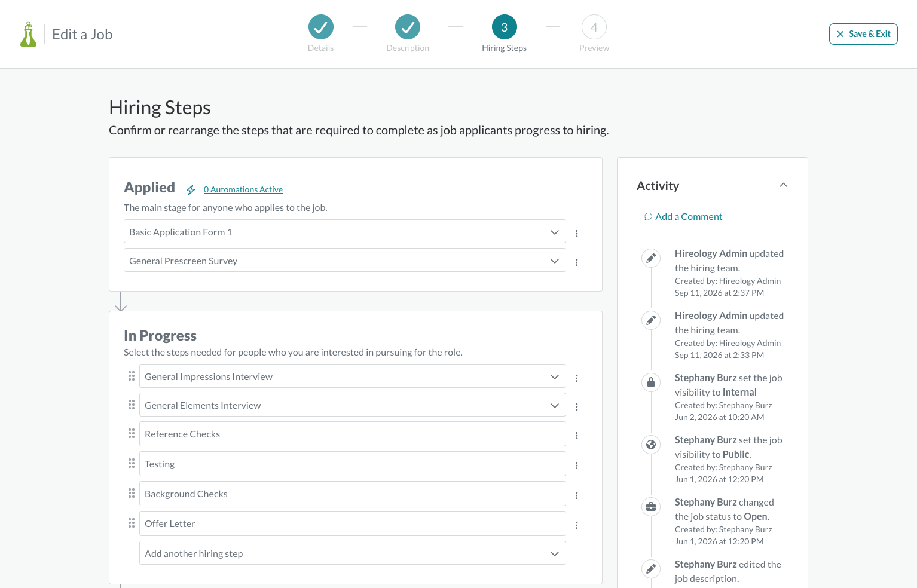Open the Add another hiring step dropdown
Viewport: 917px width, 588px height.
pos(353,553)
